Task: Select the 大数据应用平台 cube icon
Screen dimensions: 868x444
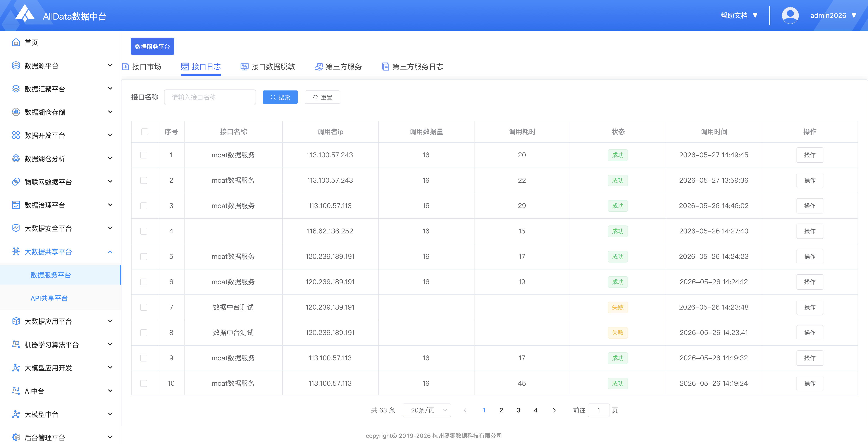Action: tap(16, 321)
